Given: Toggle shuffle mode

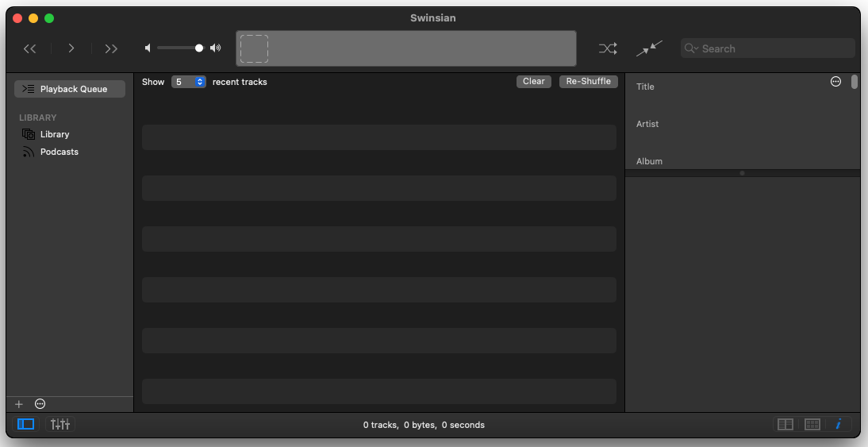Looking at the screenshot, I should pos(608,48).
